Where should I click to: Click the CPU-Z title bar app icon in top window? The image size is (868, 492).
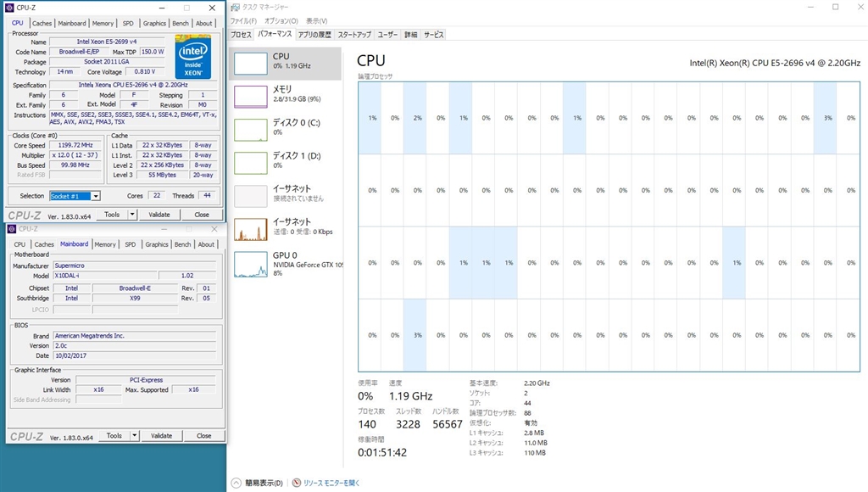pyautogui.click(x=9, y=8)
